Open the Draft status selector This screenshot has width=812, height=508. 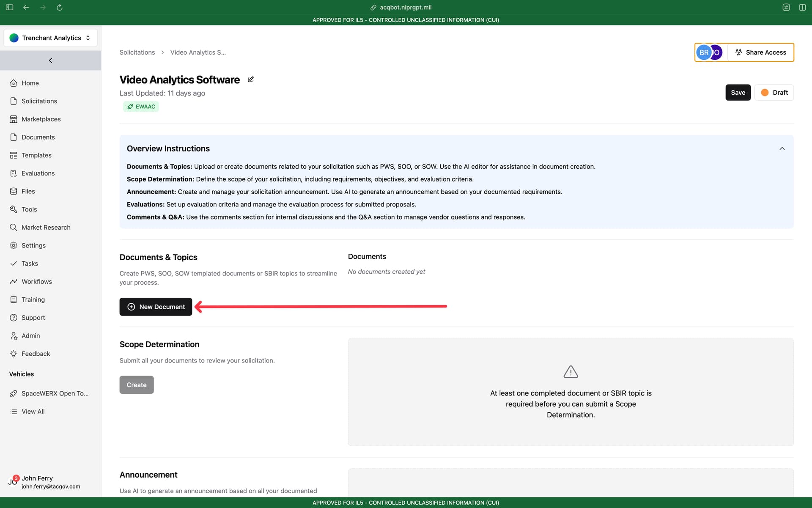click(x=774, y=93)
